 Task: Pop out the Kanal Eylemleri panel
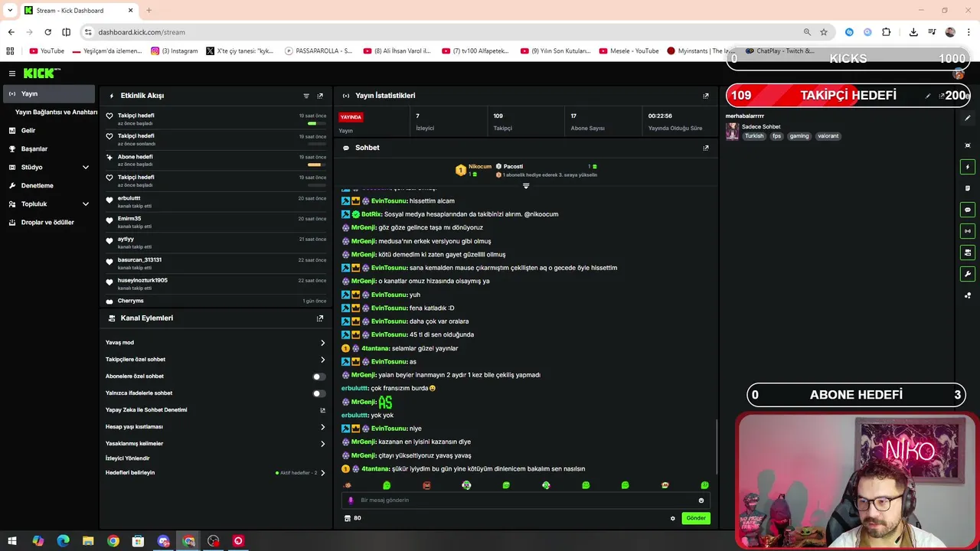pyautogui.click(x=320, y=318)
